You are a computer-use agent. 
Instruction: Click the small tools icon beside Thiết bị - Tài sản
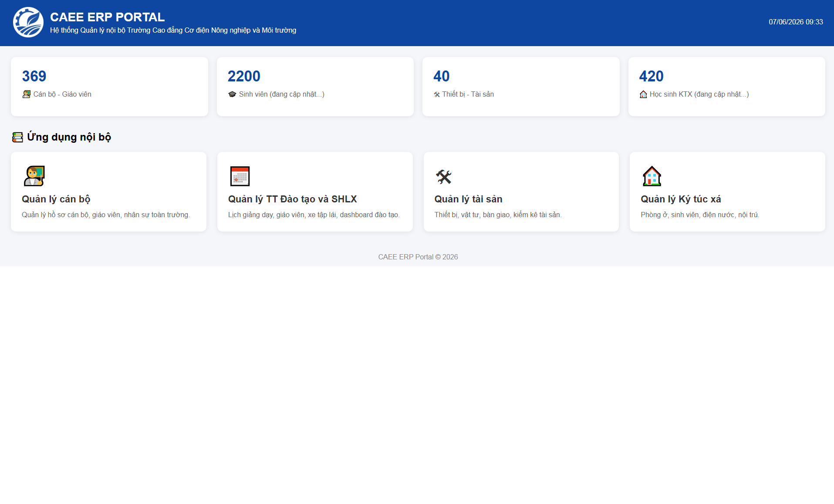point(437,94)
